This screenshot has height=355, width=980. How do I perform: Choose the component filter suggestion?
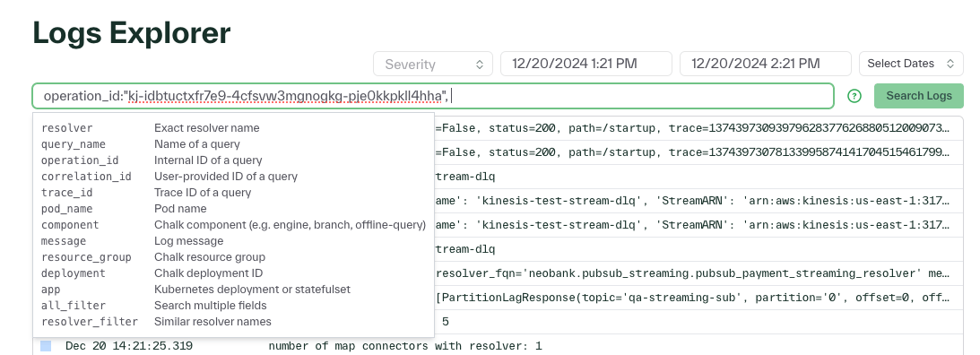233,225
